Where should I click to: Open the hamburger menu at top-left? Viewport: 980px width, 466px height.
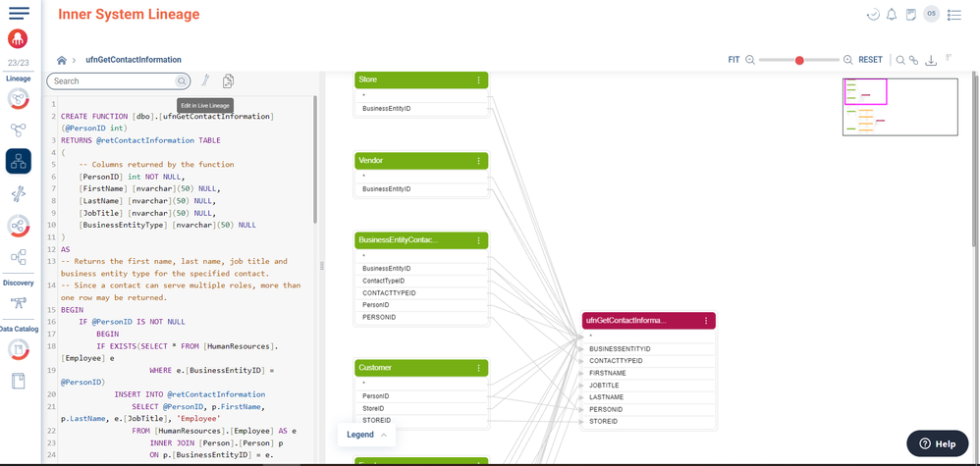(19, 13)
